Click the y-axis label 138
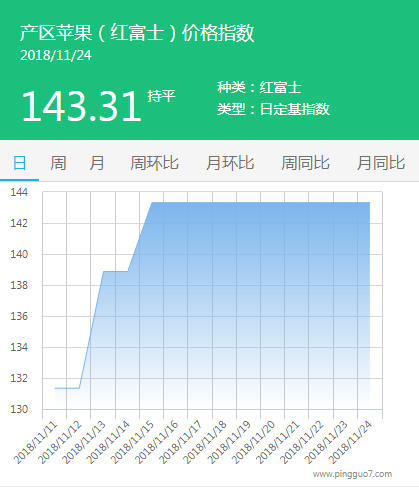 click(19, 285)
